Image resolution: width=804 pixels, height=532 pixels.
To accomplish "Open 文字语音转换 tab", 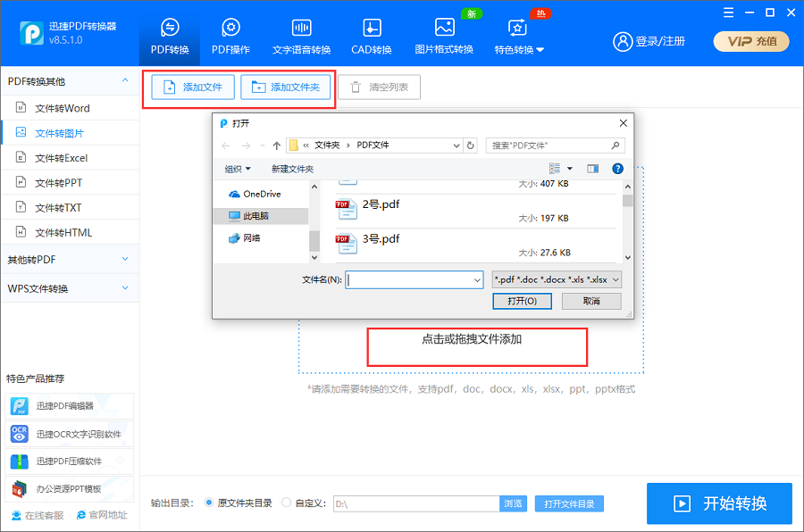I will [x=302, y=37].
